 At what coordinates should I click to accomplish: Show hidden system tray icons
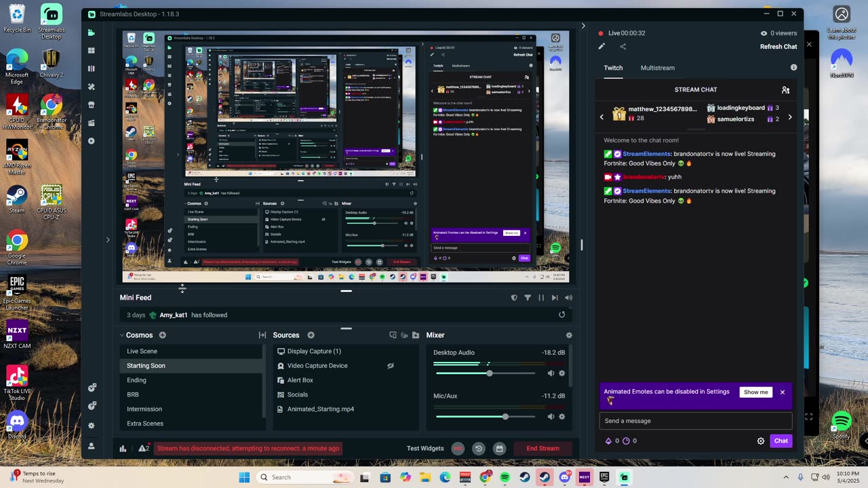[786, 477]
